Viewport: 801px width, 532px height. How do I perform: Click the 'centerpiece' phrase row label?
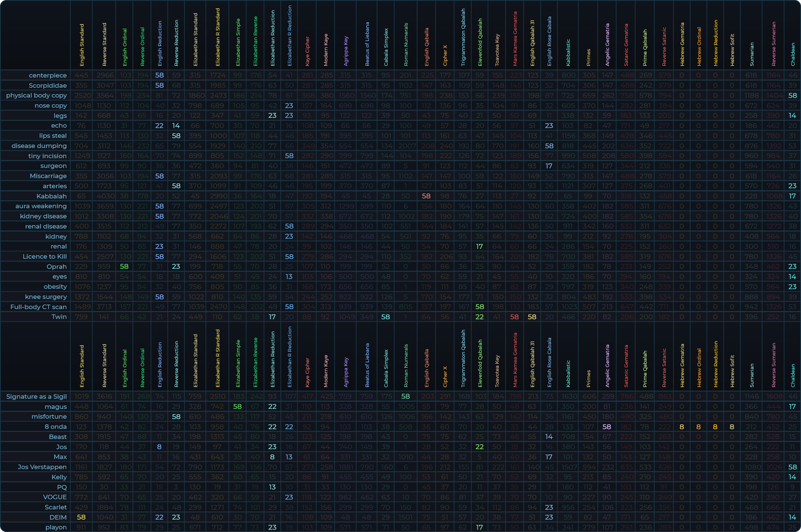tap(47, 75)
